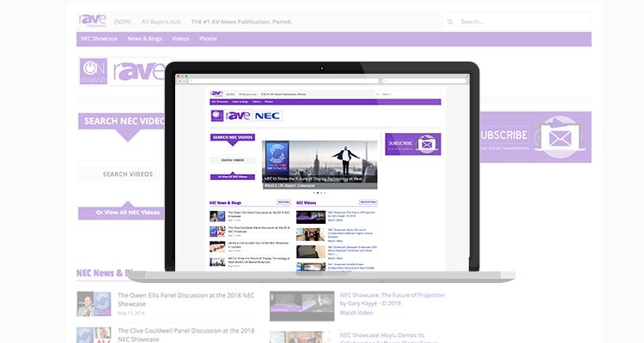Screen dimensions: 644x343
Task: Click the SUBSCRIBE text in the background banner
Action: coord(504,135)
